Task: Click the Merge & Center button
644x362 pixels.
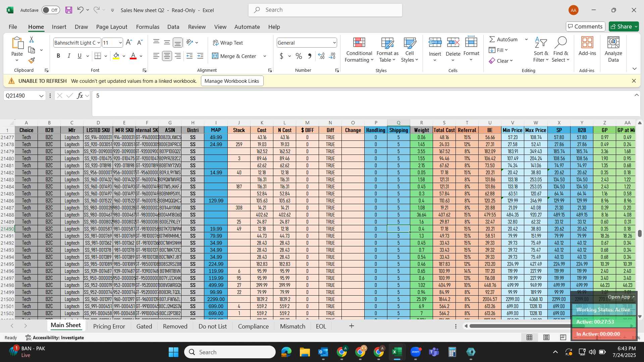Action: click(x=234, y=56)
